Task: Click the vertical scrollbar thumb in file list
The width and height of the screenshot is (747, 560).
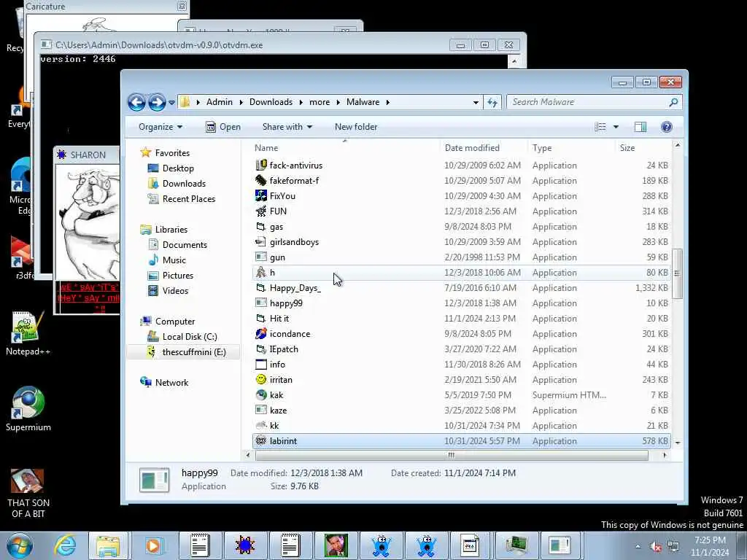Action: 677,273
